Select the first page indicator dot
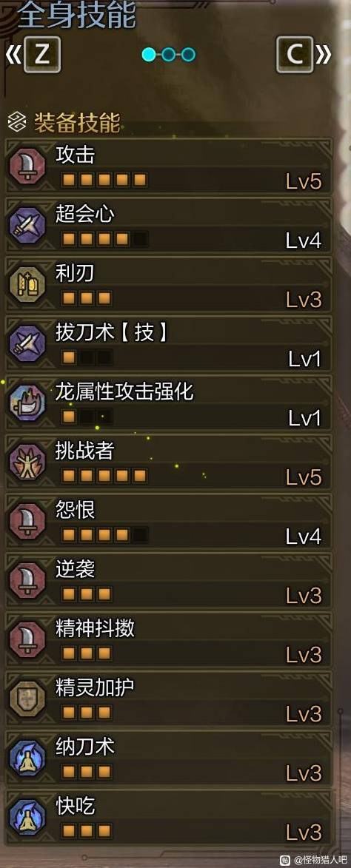Viewport: 351px width, 868px height. [149, 54]
